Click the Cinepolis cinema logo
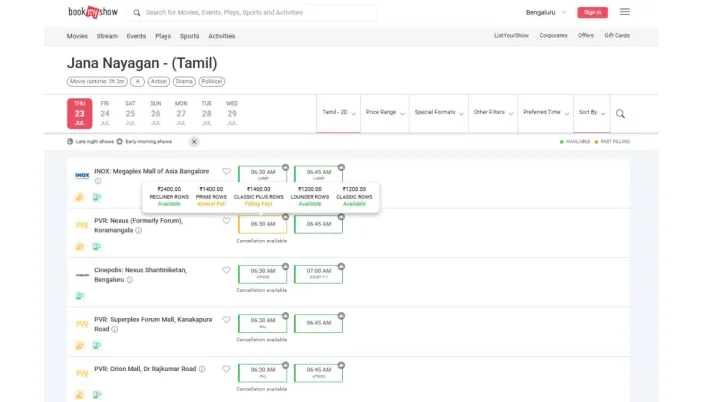This screenshot has width=715, height=402. pos(82,275)
